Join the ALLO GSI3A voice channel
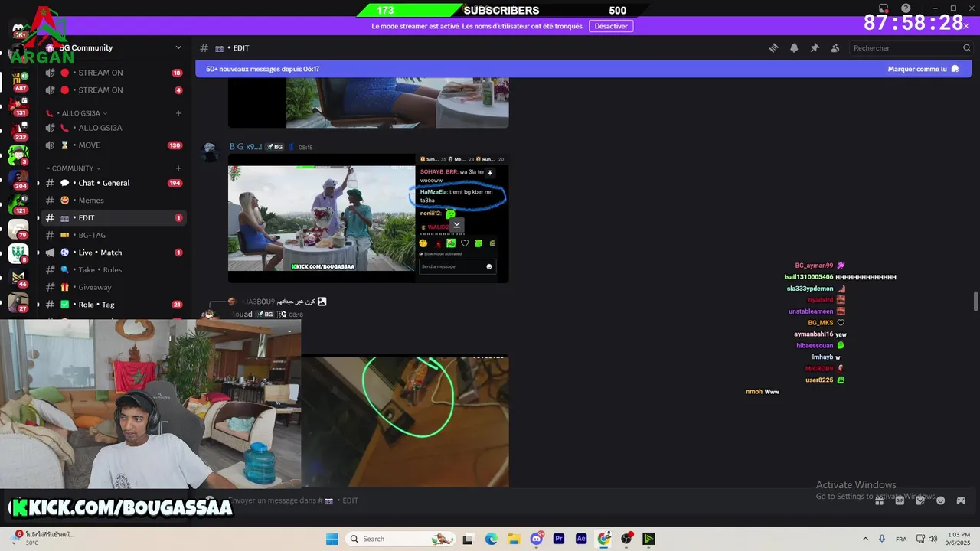 [113, 128]
